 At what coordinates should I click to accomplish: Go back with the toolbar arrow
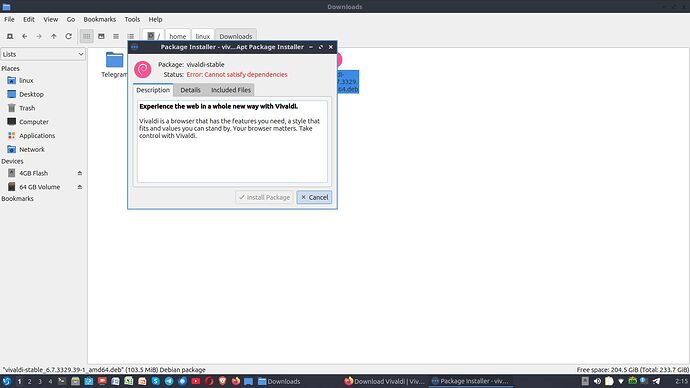pyautogui.click(x=24, y=37)
